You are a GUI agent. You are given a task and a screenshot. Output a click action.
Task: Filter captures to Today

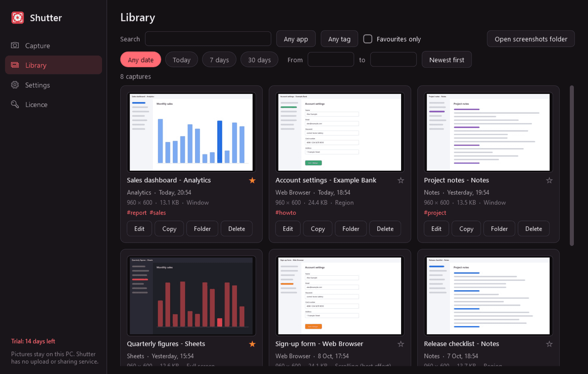click(x=182, y=60)
